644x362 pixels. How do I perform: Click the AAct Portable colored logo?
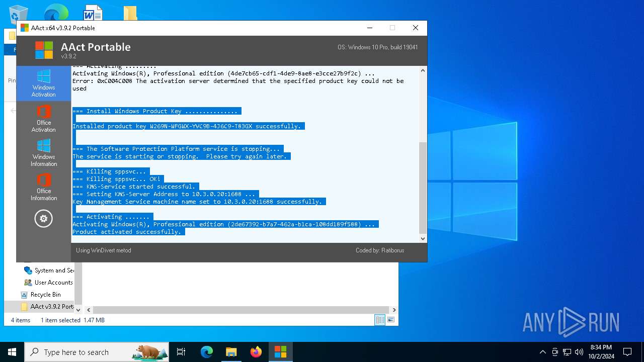[44, 50]
